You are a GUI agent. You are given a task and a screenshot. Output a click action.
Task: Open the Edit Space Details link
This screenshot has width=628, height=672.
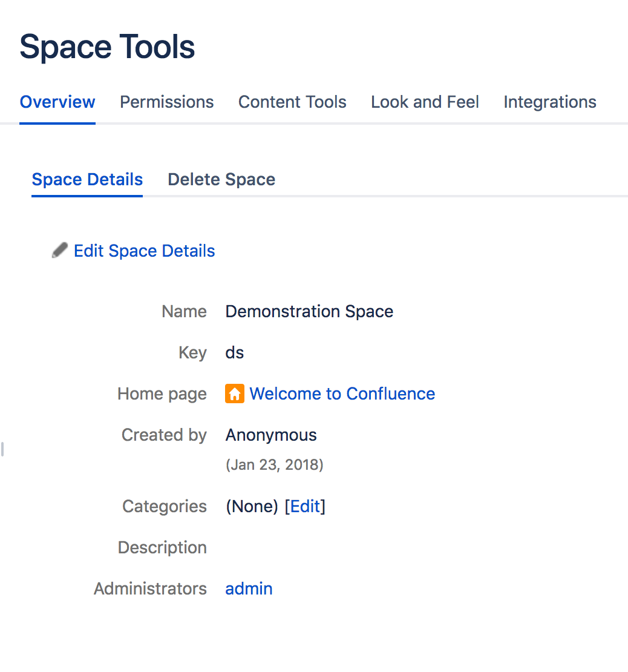[144, 251]
